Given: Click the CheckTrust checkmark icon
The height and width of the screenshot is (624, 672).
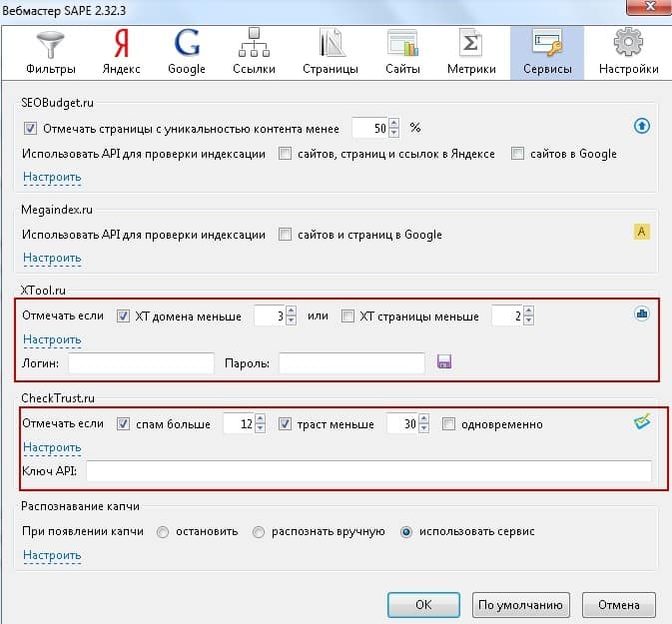Looking at the screenshot, I should [642, 421].
